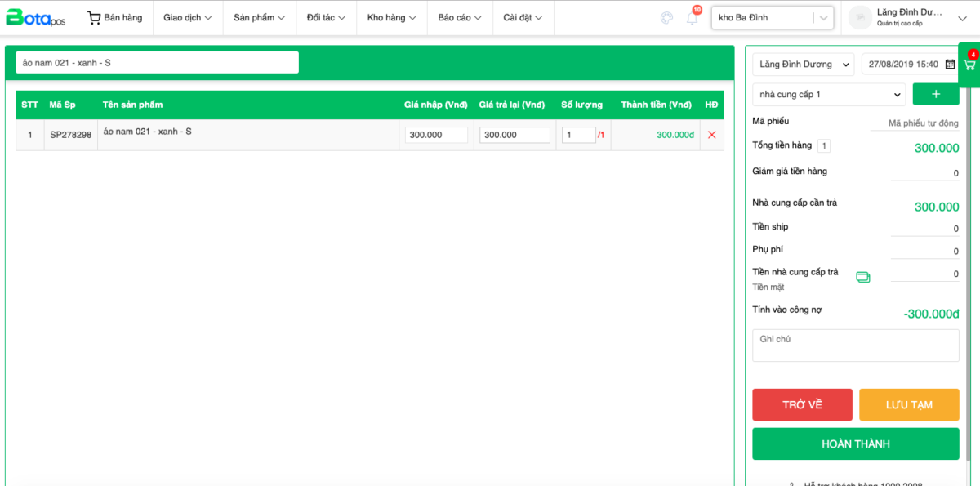Open the Báo cáo menu
980x486 pixels.
(x=459, y=18)
